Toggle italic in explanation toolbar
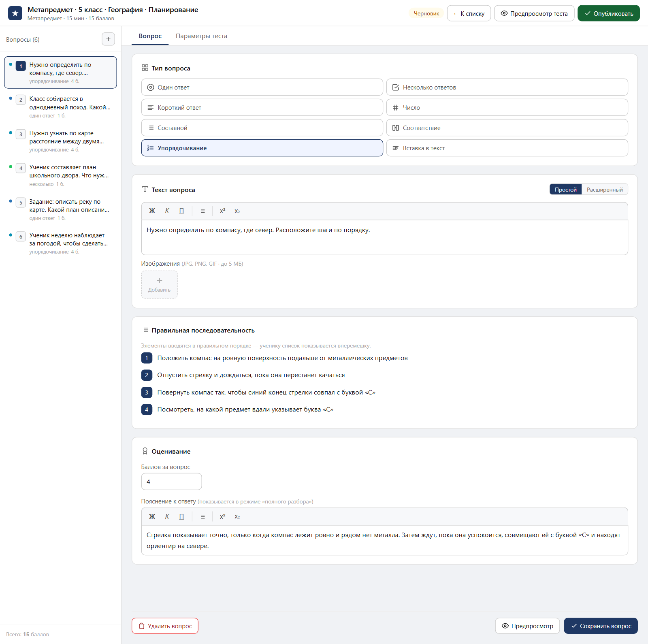 (x=167, y=516)
